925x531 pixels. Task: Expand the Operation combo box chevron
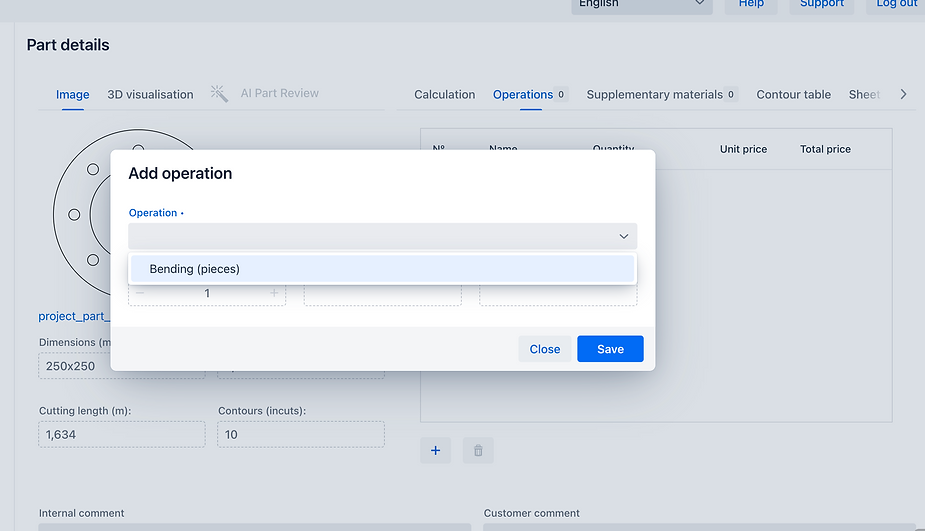click(623, 237)
